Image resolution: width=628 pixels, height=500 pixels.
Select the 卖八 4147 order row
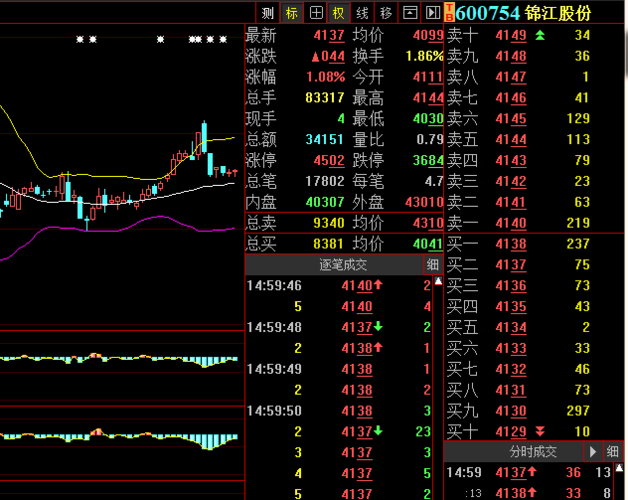(535, 77)
